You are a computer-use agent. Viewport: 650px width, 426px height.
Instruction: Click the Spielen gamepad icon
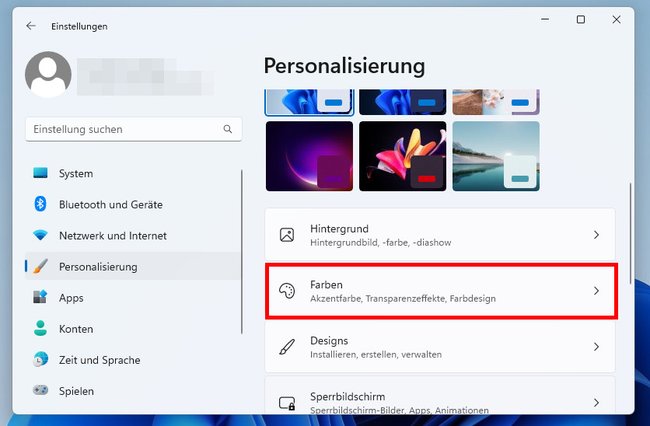[40, 390]
